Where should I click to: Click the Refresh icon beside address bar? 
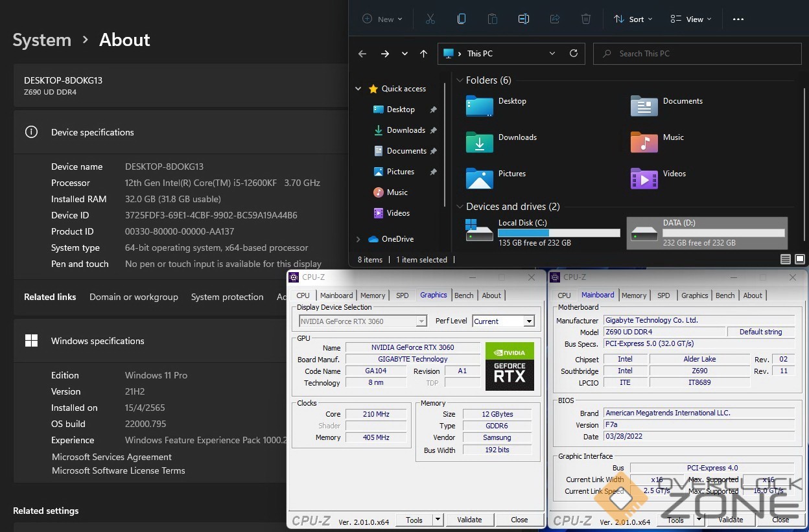[573, 54]
